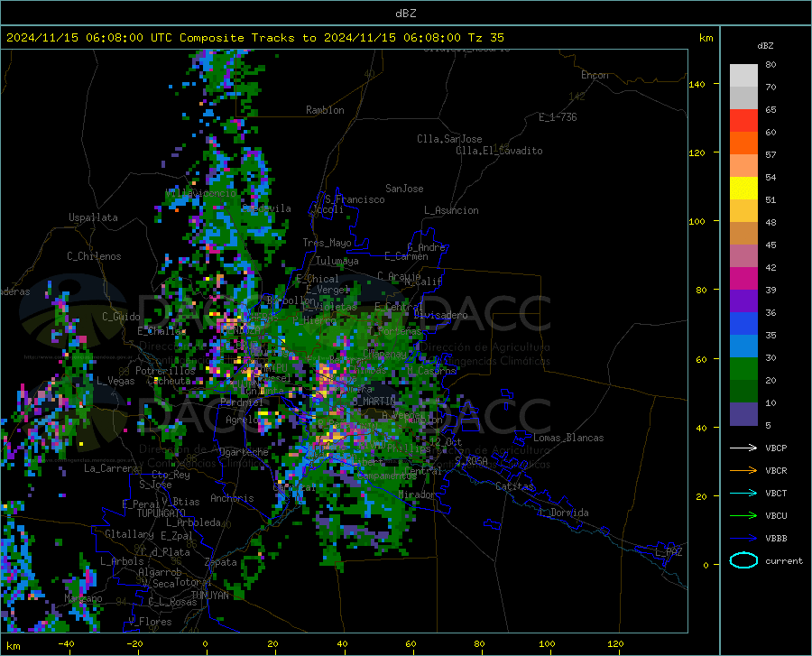The height and width of the screenshot is (656, 812).
Task: Pick the purple 36–39 dBZ swatch
Action: (743, 301)
